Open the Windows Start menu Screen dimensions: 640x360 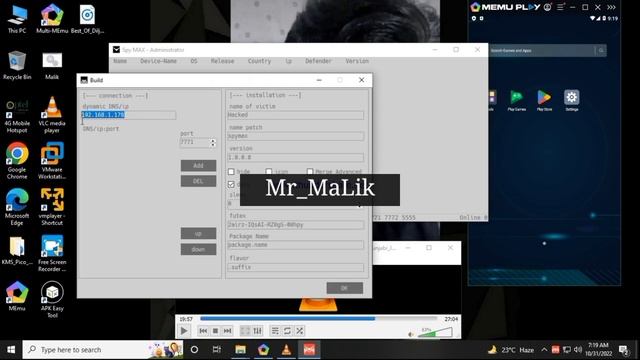pyautogui.click(x=11, y=350)
